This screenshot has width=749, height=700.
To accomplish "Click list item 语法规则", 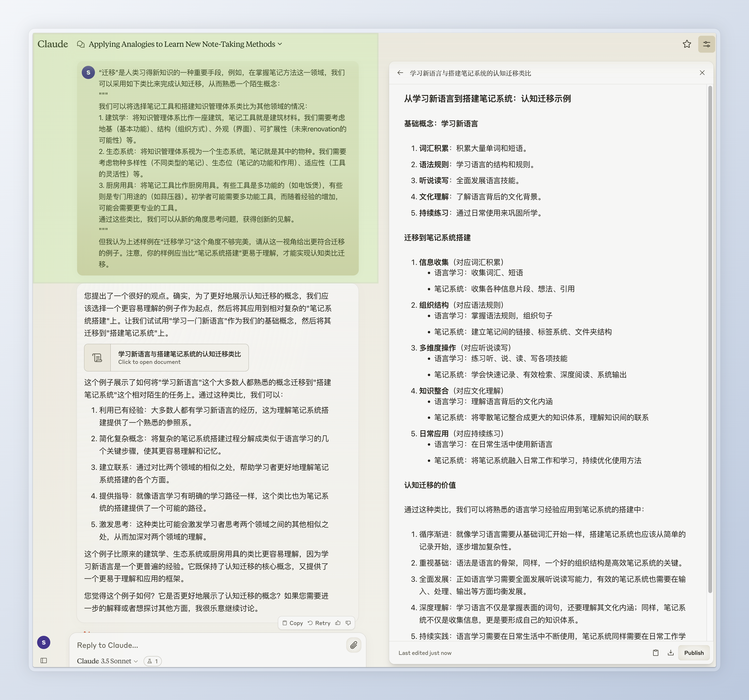I will pos(474,164).
